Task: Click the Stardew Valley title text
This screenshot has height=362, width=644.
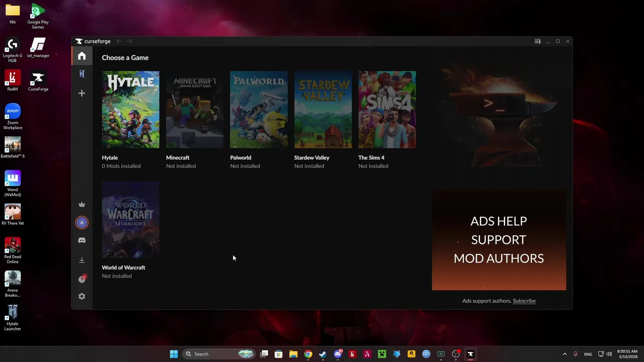Action: pos(311,157)
